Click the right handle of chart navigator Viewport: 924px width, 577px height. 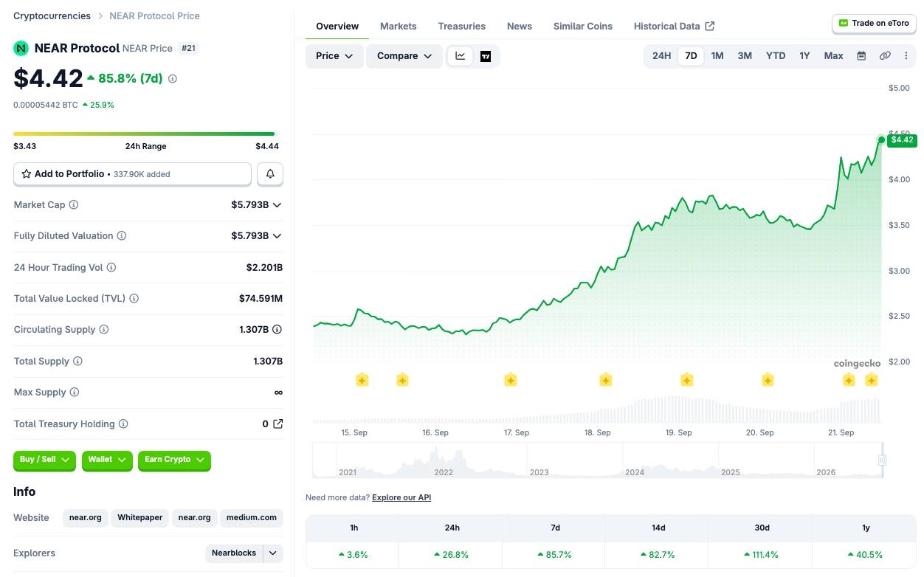pos(882,460)
